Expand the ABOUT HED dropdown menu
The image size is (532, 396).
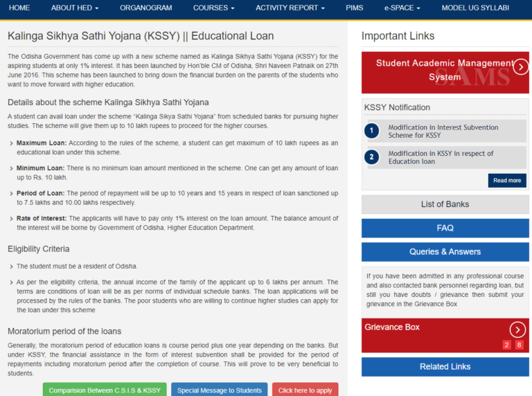click(x=75, y=8)
